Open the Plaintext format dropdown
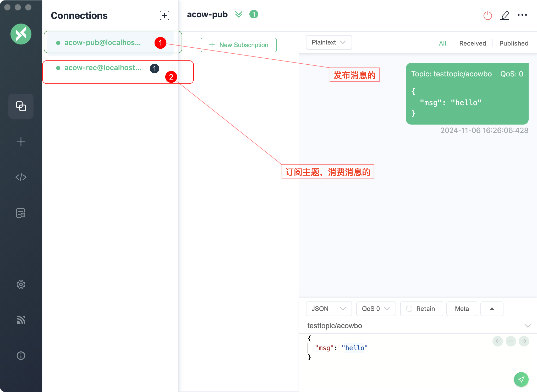The height and width of the screenshot is (392, 537). tap(328, 42)
